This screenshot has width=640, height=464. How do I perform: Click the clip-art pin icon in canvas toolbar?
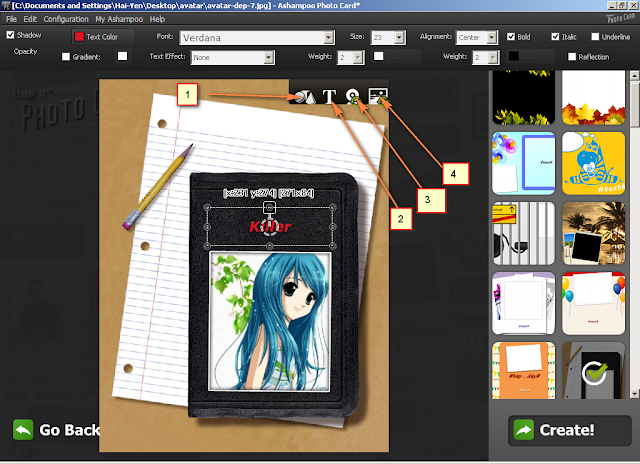point(353,96)
